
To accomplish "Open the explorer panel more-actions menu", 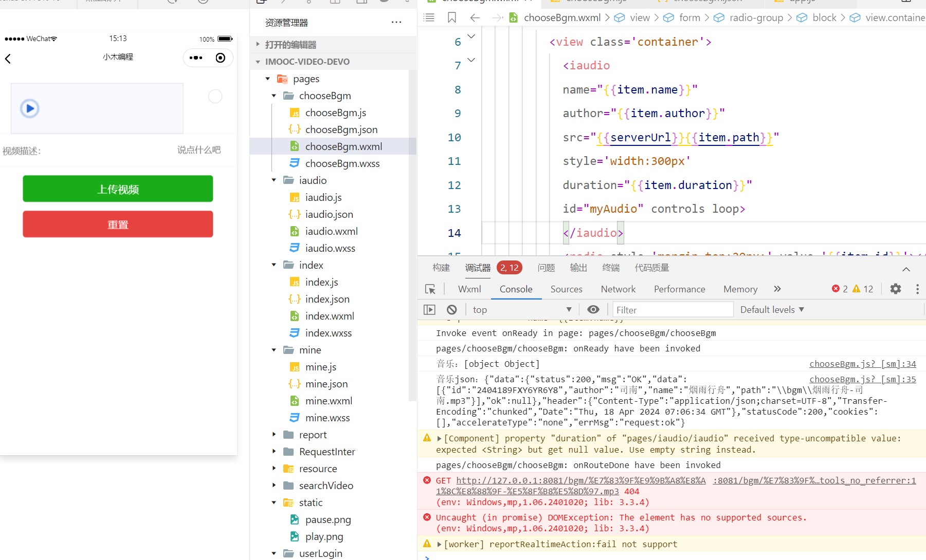I will click(396, 22).
